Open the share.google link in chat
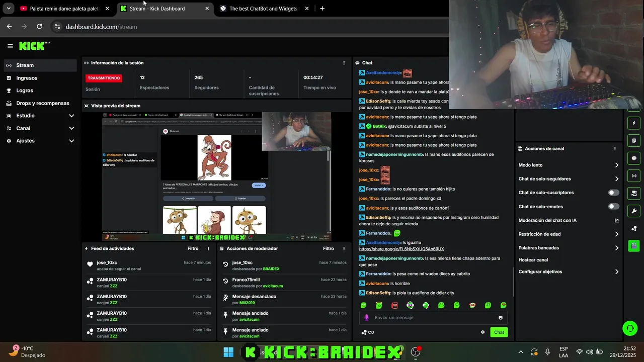Viewport: 644px width, 362px height. [x=401, y=249]
